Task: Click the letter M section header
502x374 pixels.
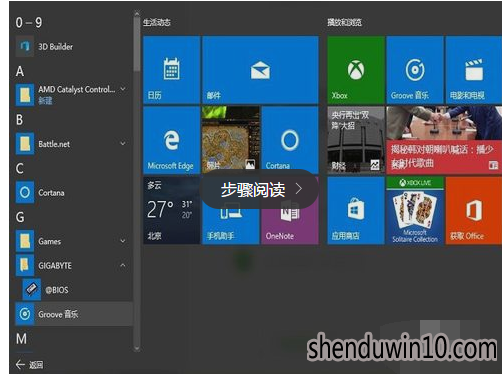Action: point(21,339)
